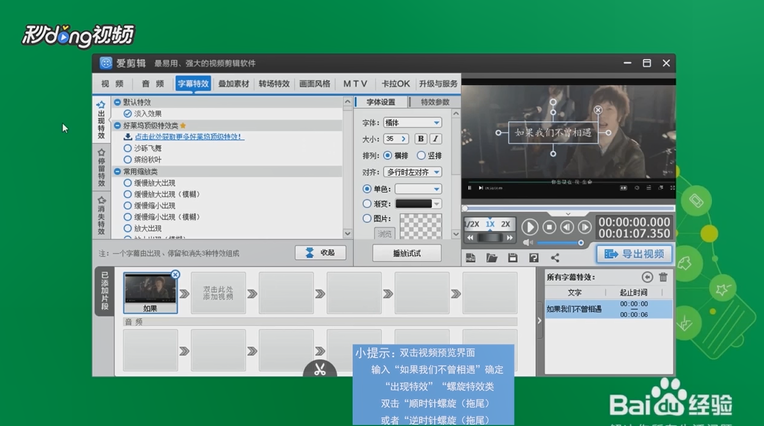Toggle bold text formatting

pyautogui.click(x=420, y=139)
